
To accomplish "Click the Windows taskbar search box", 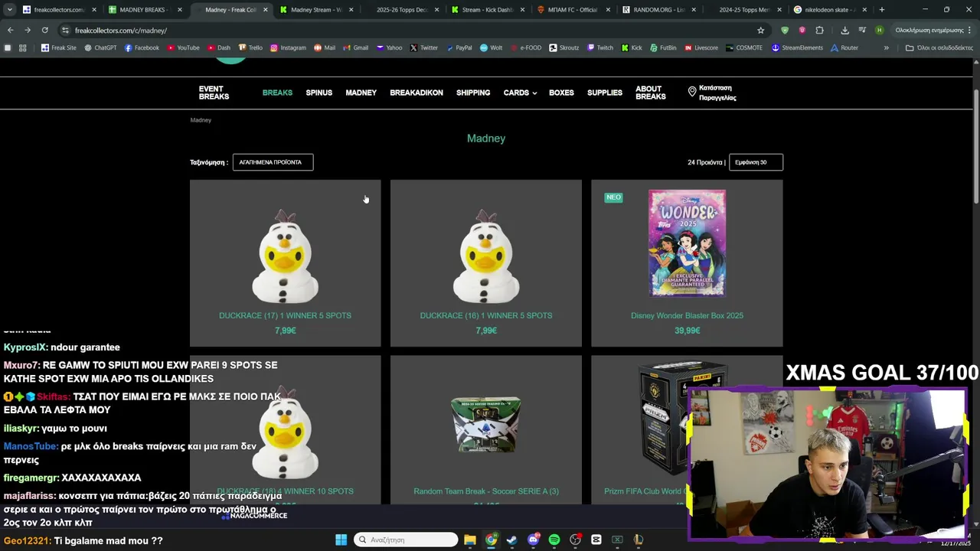I will (x=406, y=540).
